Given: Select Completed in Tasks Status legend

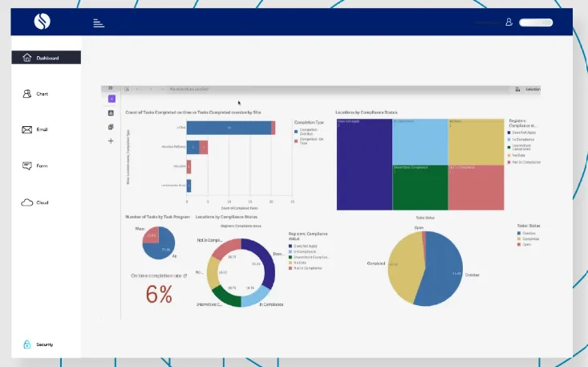Looking at the screenshot, I should pyautogui.click(x=528, y=239).
